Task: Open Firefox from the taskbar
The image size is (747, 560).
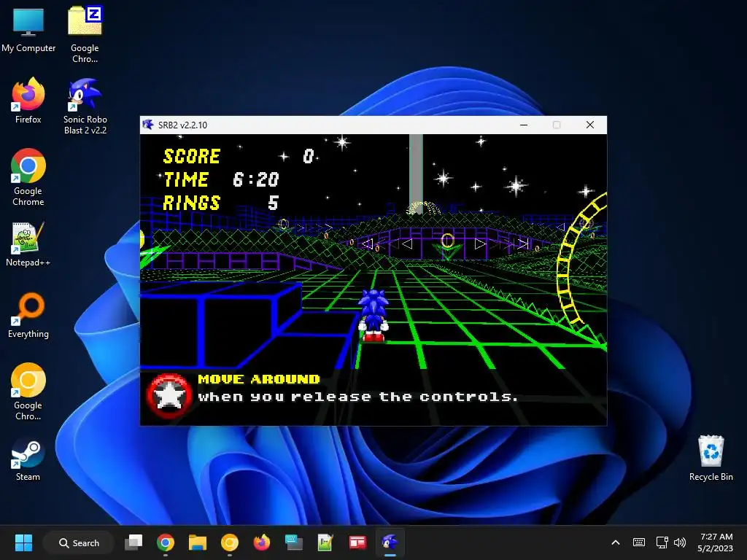Action: (262, 542)
